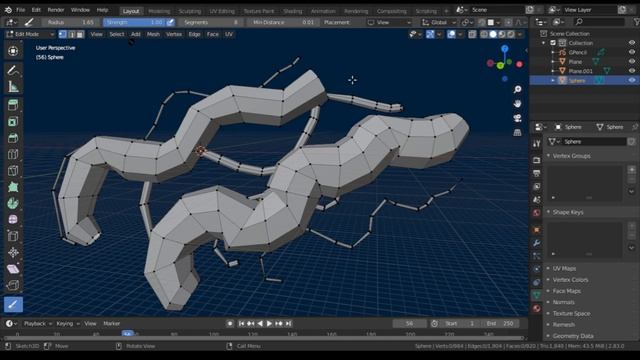Open the Modifiers wrench properties tab
The width and height of the screenshot is (640, 360).
point(537,243)
